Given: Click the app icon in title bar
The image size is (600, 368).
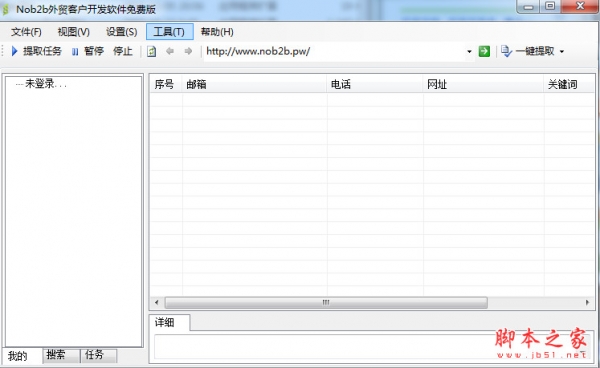Looking at the screenshot, I should coord(5,10).
